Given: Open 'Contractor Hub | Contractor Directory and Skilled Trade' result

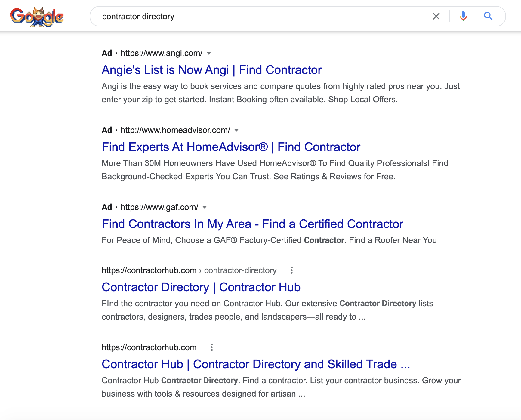Looking at the screenshot, I should (256, 364).
